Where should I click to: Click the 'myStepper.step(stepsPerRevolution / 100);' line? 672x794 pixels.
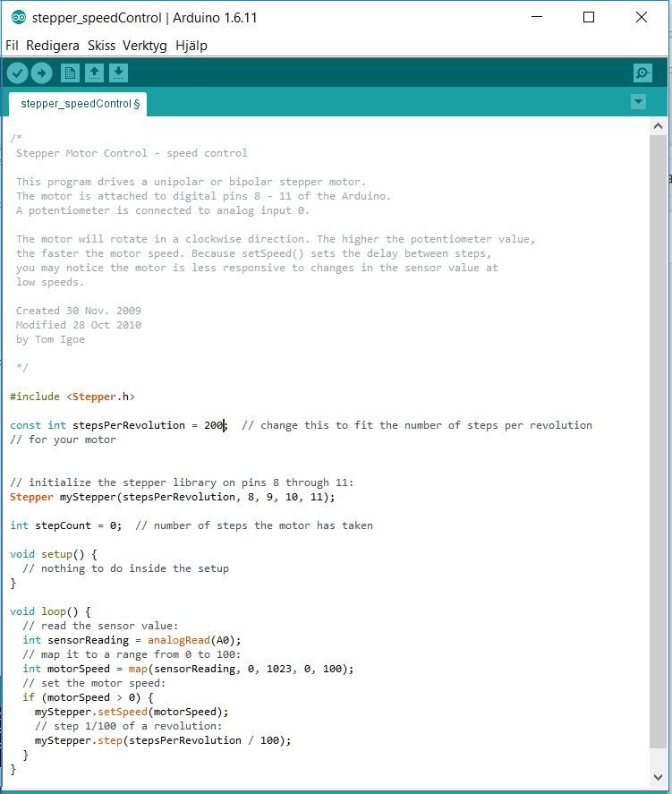[x=163, y=740]
